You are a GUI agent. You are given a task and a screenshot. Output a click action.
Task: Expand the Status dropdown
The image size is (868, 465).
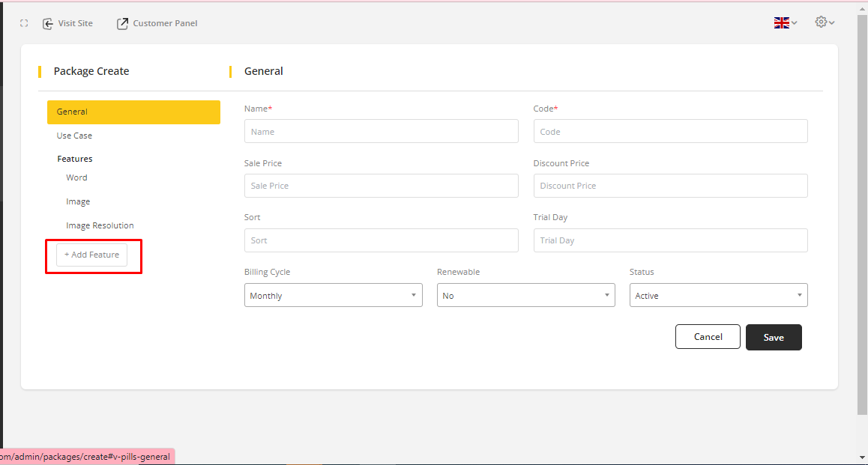[718, 295]
